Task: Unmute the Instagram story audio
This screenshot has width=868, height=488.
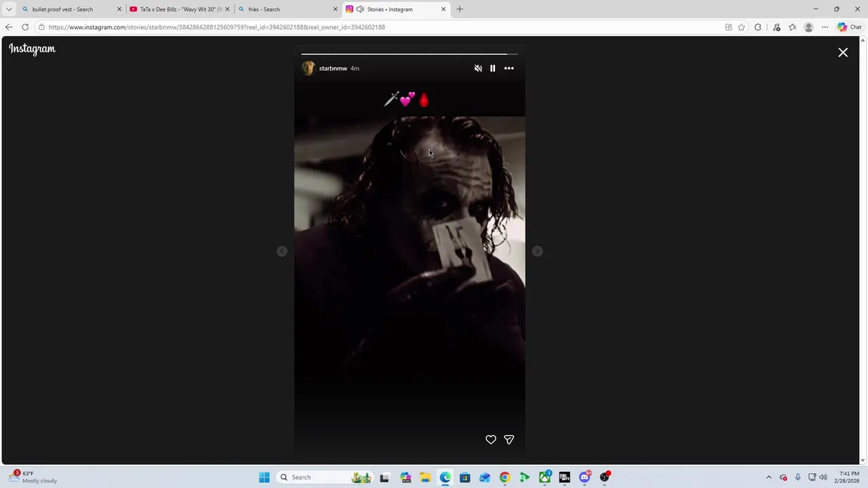Action: click(478, 68)
